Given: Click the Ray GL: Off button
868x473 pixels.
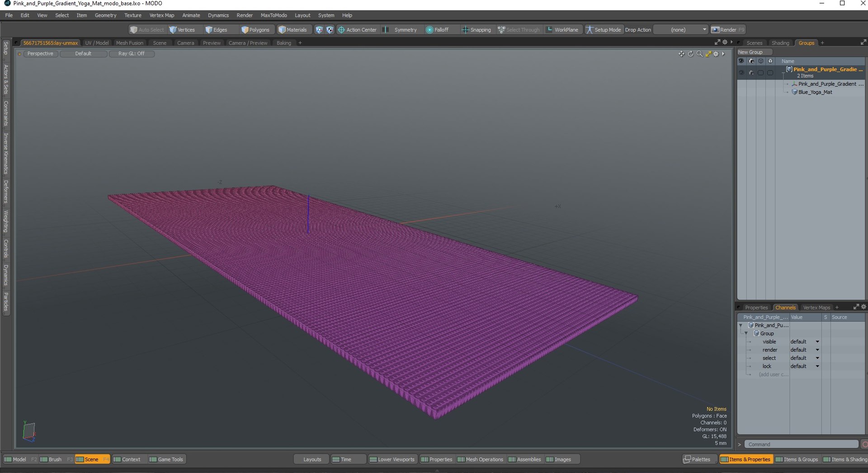Looking at the screenshot, I should 132,54.
